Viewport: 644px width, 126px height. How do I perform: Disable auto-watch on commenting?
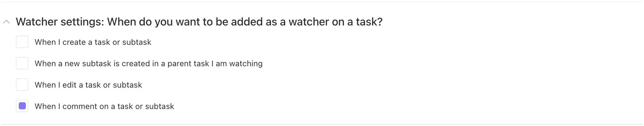coord(22,106)
